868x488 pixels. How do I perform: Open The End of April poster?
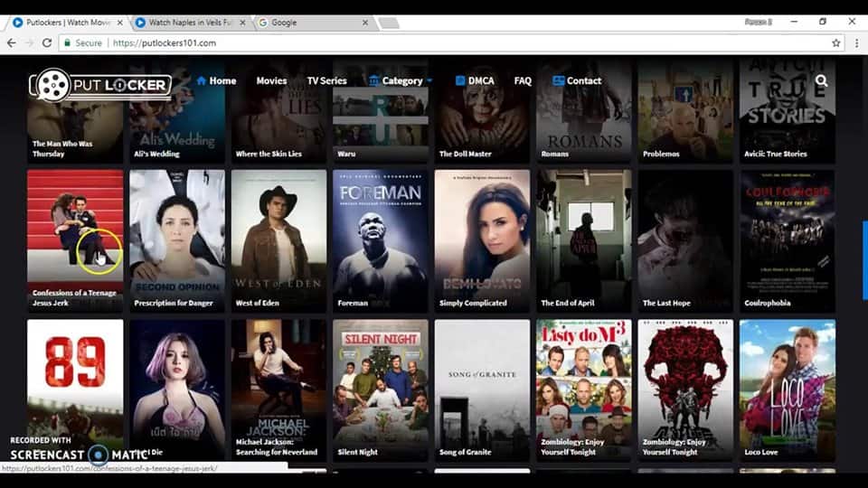[584, 240]
